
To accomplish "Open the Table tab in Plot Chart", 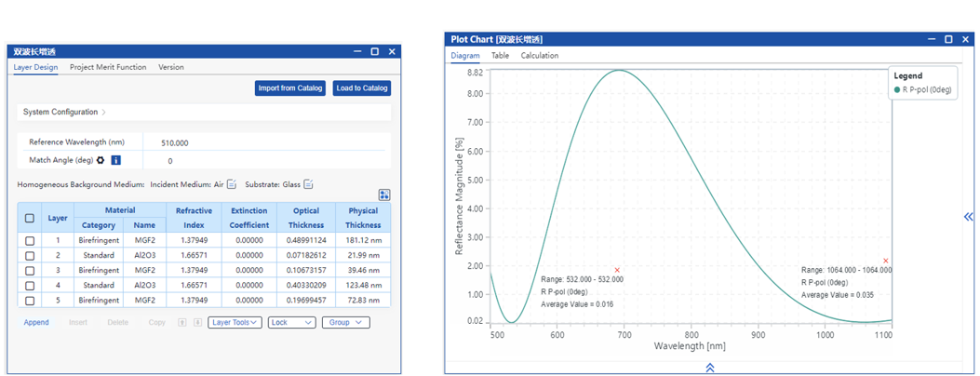I will (x=500, y=56).
